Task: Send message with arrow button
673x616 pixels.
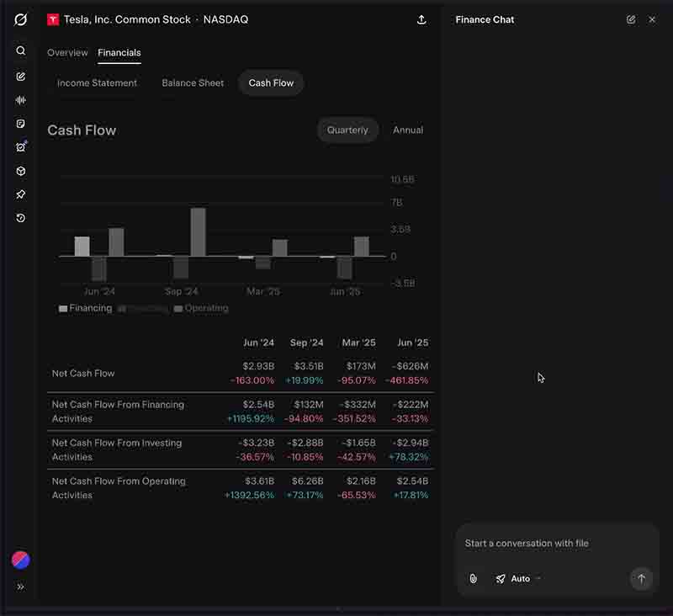Action: pos(641,579)
